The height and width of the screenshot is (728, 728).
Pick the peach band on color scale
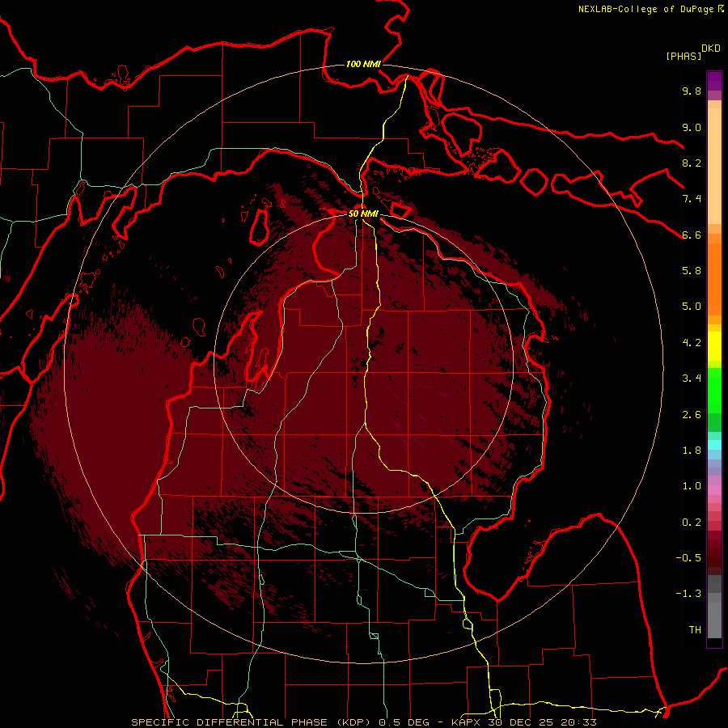pyautogui.click(x=714, y=163)
